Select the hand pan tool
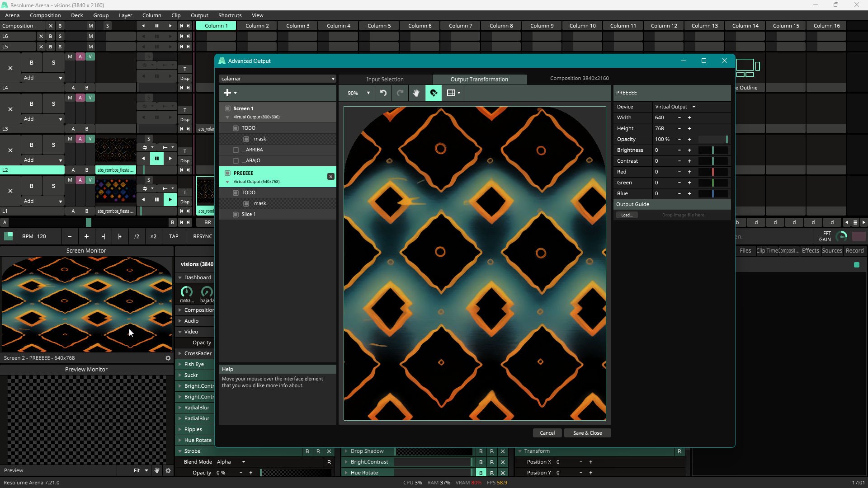This screenshot has height=488, width=868. pos(416,93)
